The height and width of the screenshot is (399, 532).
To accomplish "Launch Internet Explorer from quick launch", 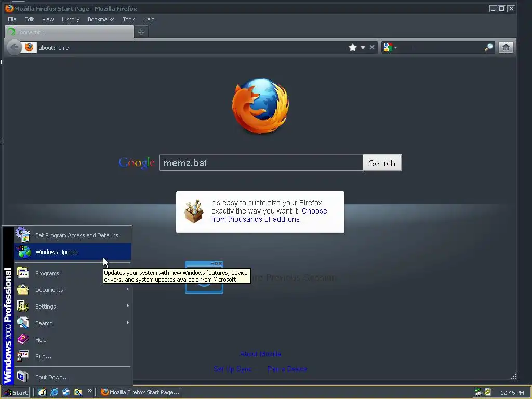I will [x=54, y=392].
